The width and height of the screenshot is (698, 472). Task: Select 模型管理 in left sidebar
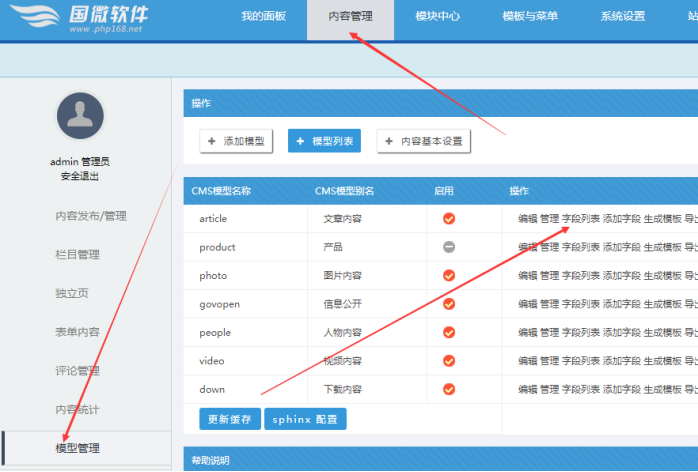click(77, 448)
